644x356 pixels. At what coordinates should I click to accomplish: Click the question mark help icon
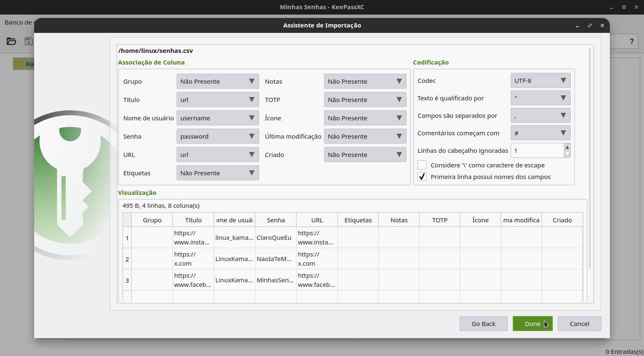pos(632,41)
